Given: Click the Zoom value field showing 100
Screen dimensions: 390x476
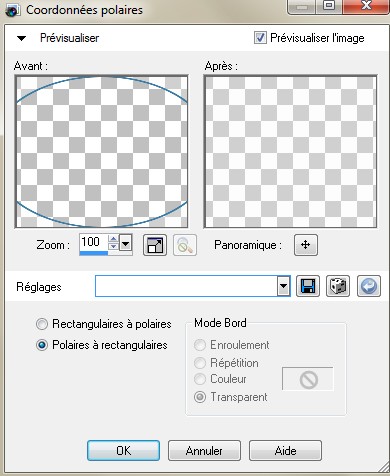Looking at the screenshot, I should point(94,242).
